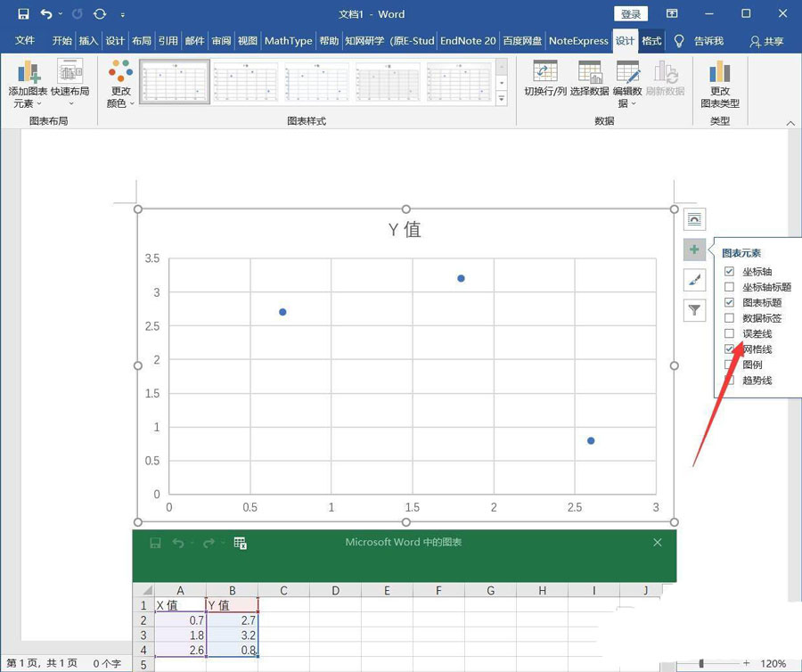The width and height of the screenshot is (802, 672).
Task: Enable the error bars (误差线) checkbox
Action: coord(730,333)
